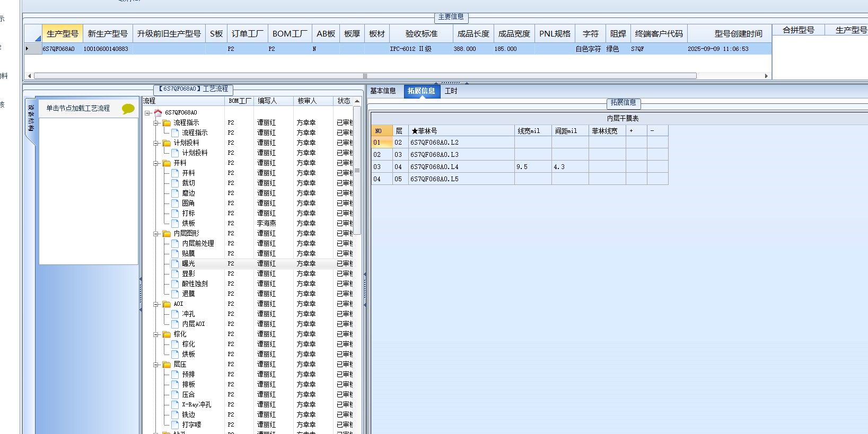Click the document icon beside 内层前处理
Viewport: 868px width, 434px height.
[175, 243]
